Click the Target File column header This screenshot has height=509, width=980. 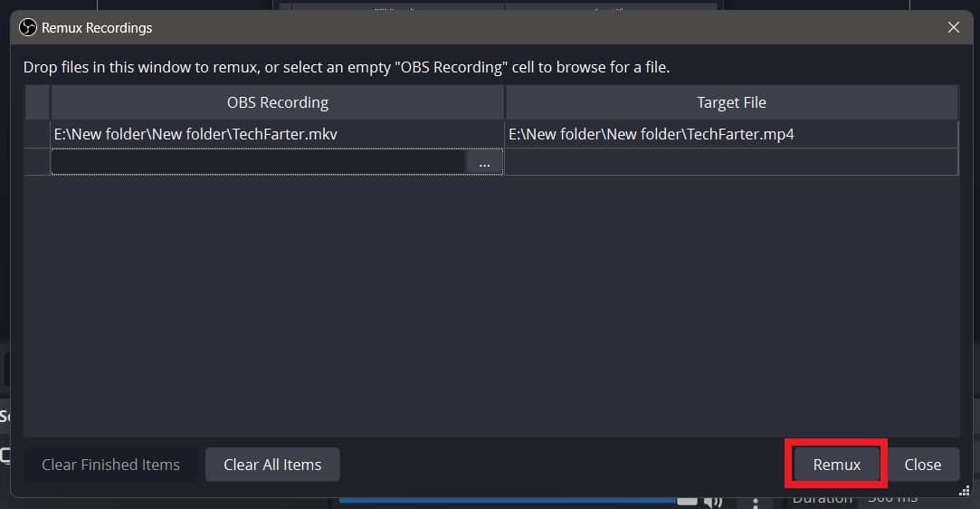pos(731,102)
